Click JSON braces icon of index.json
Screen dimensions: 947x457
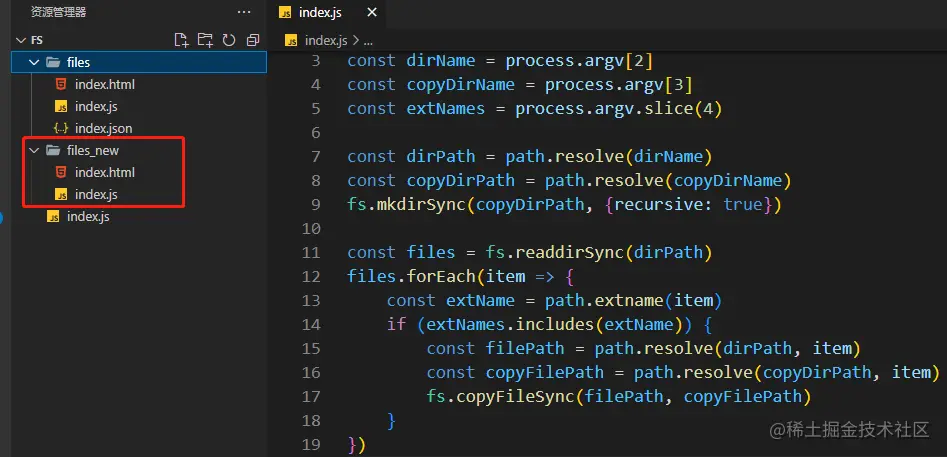point(60,129)
